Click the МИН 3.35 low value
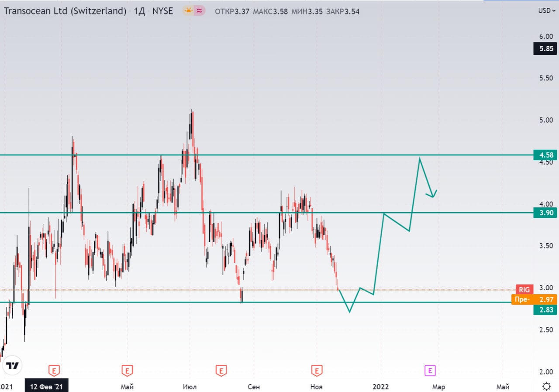This screenshot has width=559, height=392. 307,12
